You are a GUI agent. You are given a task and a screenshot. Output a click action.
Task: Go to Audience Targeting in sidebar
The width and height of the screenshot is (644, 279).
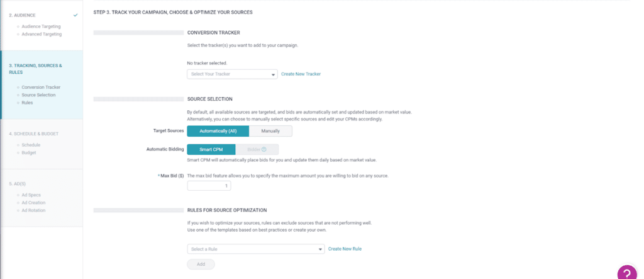click(x=42, y=27)
